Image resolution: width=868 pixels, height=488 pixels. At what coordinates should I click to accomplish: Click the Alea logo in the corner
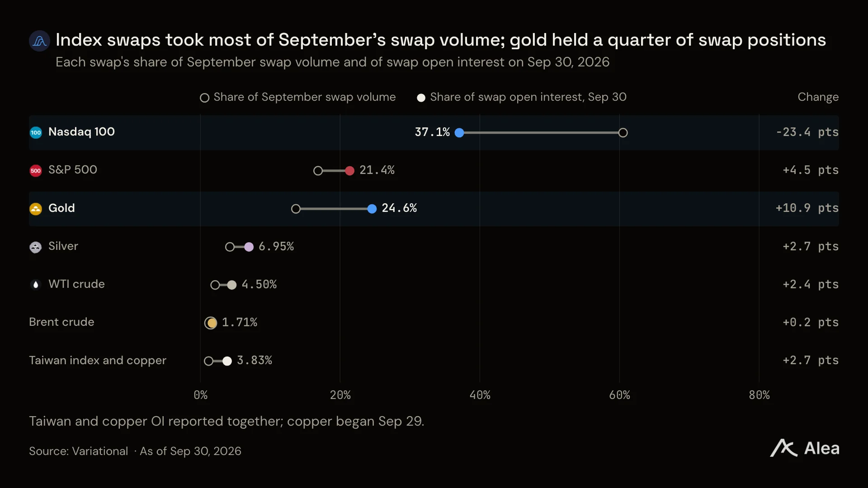pos(805,448)
